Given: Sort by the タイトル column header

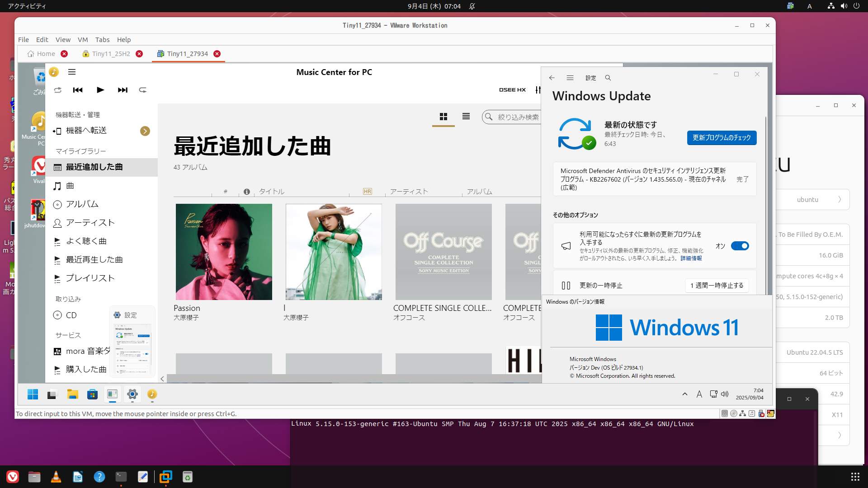Looking at the screenshot, I should [x=271, y=192].
